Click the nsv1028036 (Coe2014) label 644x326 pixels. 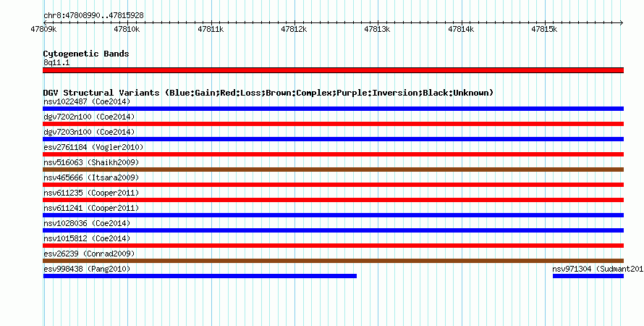[87, 223]
